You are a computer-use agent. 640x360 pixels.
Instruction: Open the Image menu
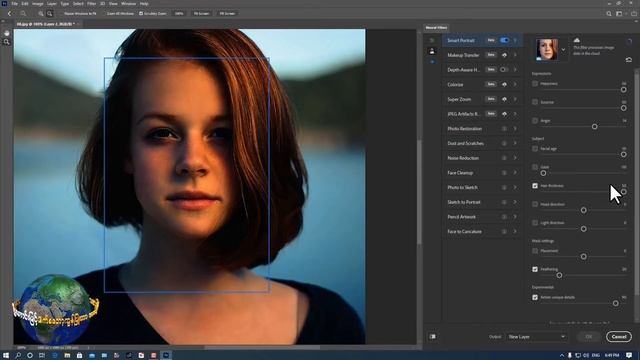38,4
